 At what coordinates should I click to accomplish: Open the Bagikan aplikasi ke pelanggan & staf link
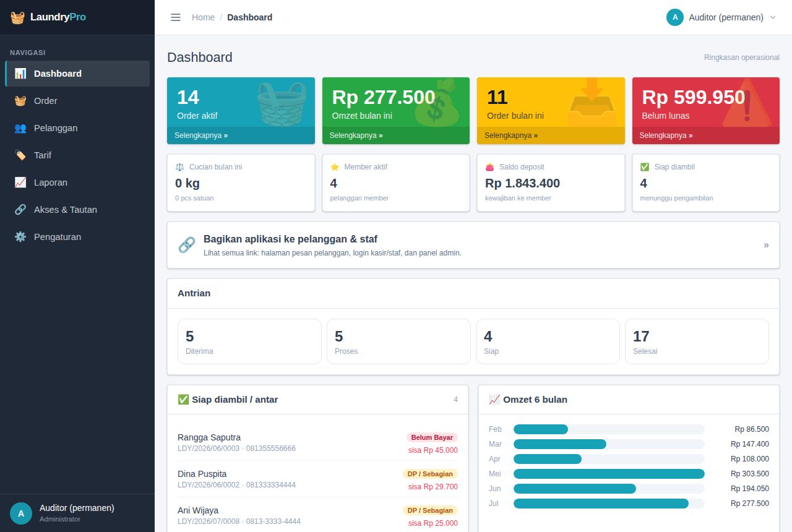[473, 245]
